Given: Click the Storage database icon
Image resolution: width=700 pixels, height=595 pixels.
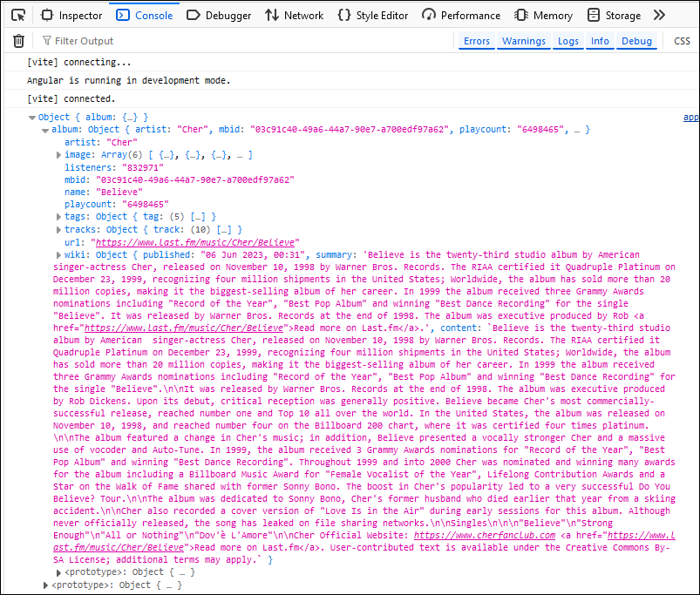Looking at the screenshot, I should coord(594,15).
